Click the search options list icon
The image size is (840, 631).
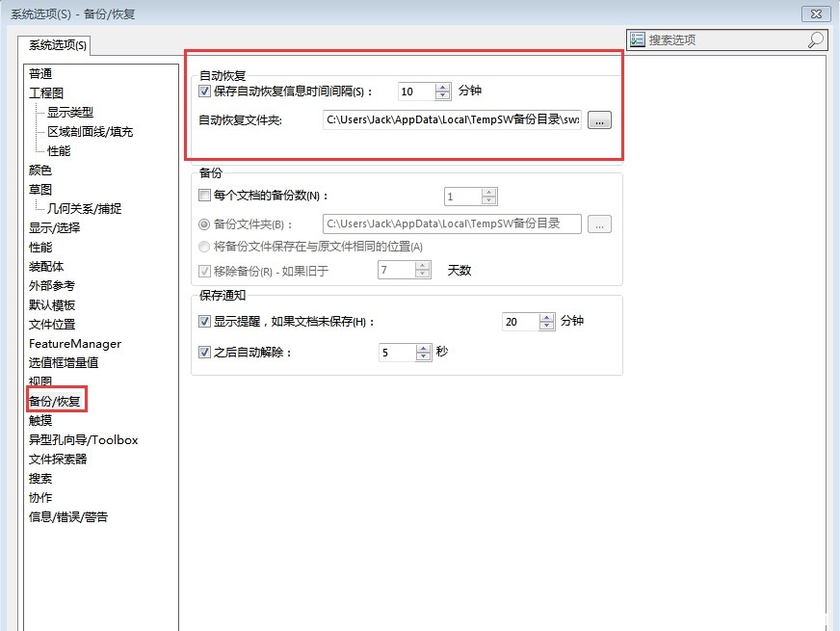tap(638, 39)
